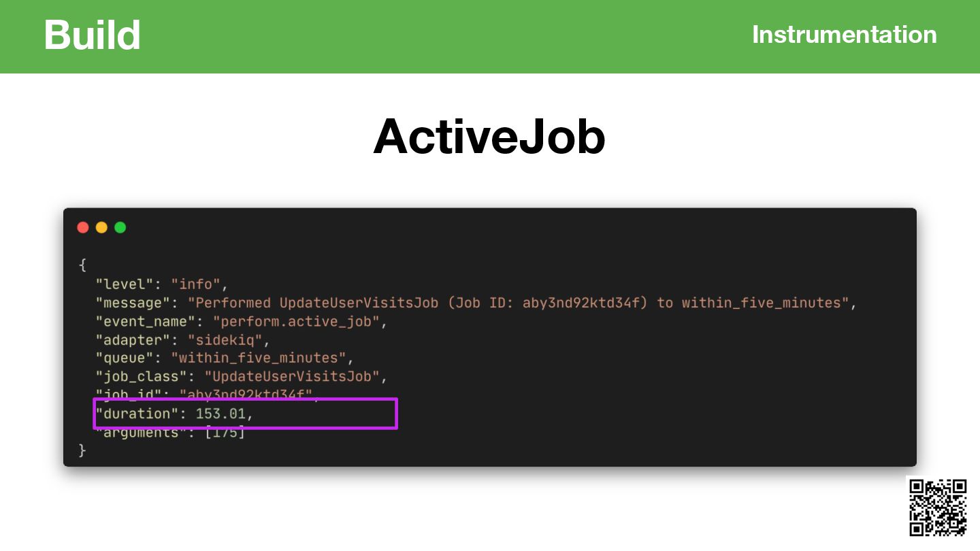Viewport: 980px width, 551px height.
Task: Click the Instrumentation label in banner
Action: [x=844, y=34]
